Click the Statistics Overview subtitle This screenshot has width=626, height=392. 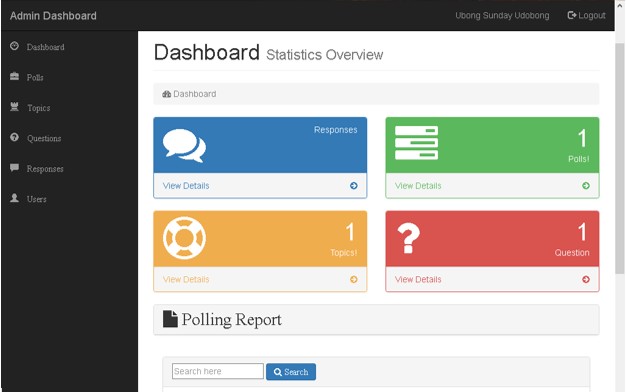[x=325, y=55]
